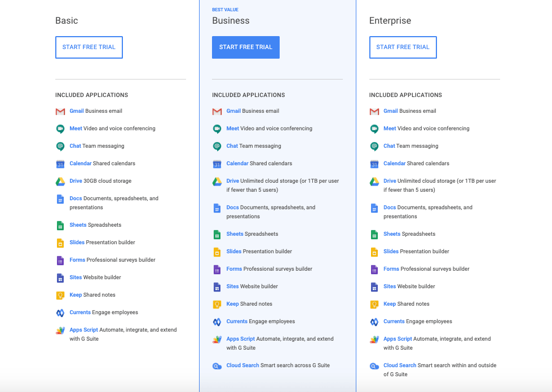
Task: Click the Currents icon in the Enterprise plan
Action: click(374, 321)
